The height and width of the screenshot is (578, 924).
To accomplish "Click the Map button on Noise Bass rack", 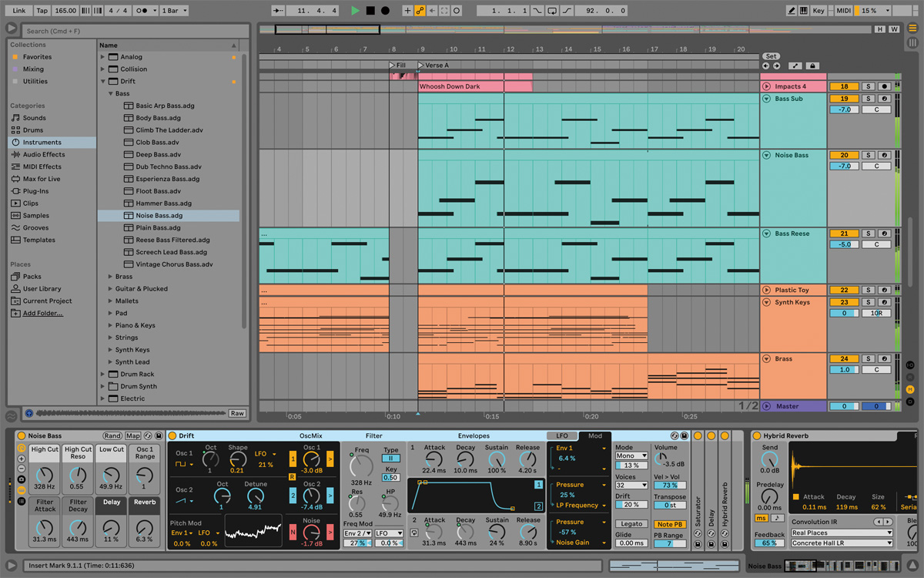I will (133, 436).
